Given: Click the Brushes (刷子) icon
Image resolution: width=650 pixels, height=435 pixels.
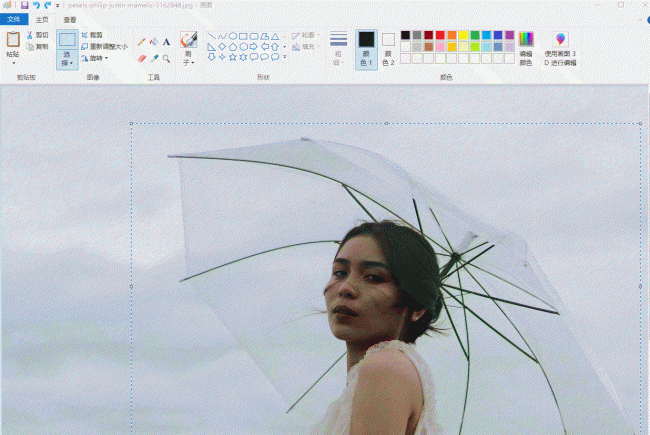Looking at the screenshot, I should [x=189, y=40].
